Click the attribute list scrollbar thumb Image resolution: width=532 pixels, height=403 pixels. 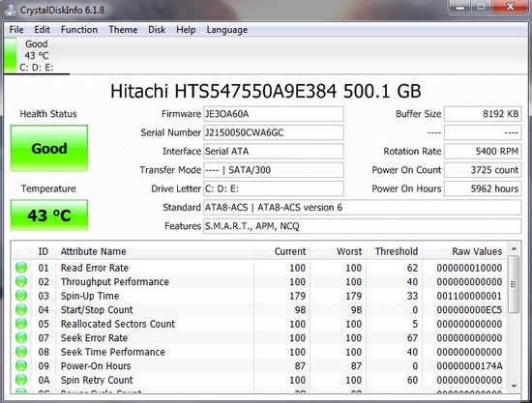tap(514, 284)
